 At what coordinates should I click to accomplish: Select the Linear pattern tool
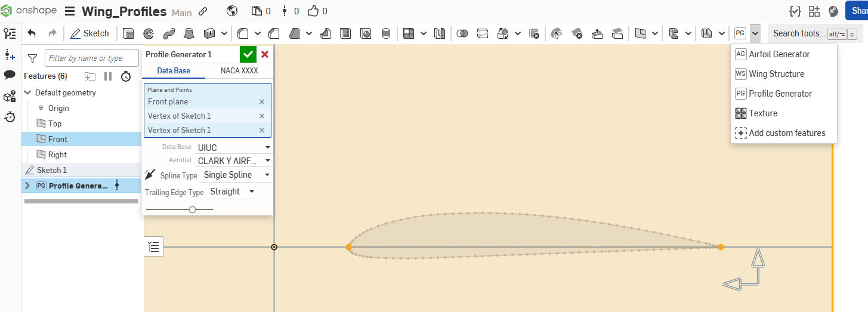(409, 33)
